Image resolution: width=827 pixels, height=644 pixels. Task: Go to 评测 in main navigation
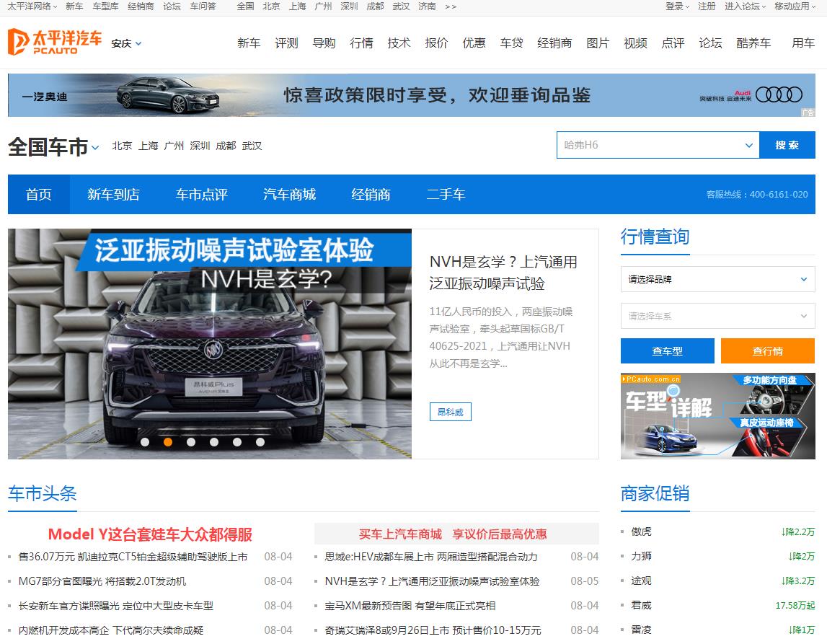pos(286,43)
